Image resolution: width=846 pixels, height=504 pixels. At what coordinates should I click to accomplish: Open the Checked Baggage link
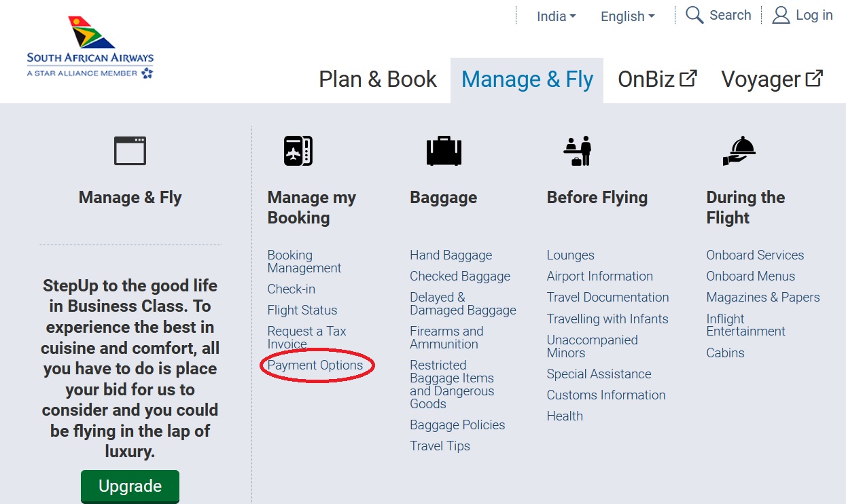[460, 276]
